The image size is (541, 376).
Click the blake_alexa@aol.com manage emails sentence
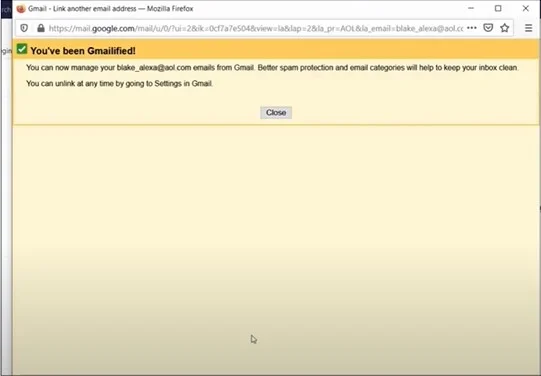click(x=272, y=68)
